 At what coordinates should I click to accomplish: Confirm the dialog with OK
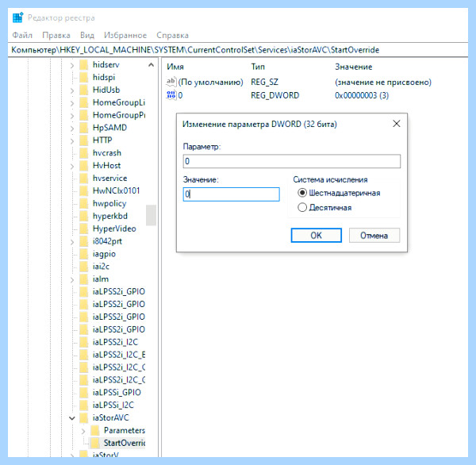coord(316,235)
